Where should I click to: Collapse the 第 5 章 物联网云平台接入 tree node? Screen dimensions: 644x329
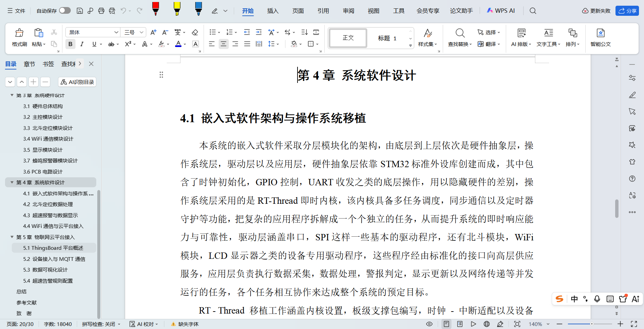point(12,237)
